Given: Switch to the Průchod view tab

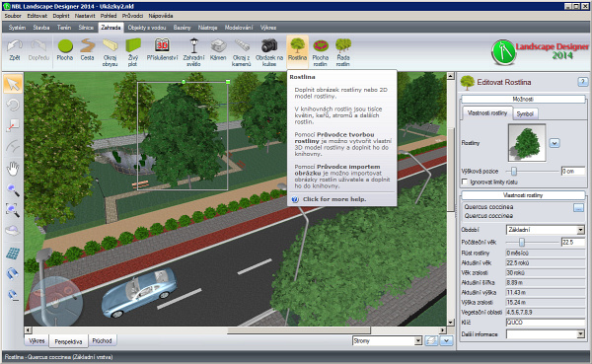Looking at the screenshot, I should click(102, 341).
